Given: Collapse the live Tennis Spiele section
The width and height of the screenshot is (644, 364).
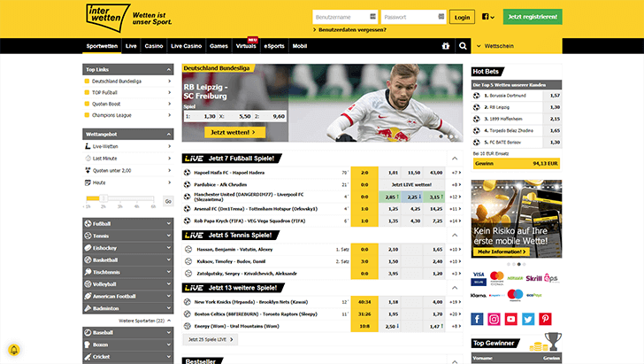Looking at the screenshot, I should point(455,236).
